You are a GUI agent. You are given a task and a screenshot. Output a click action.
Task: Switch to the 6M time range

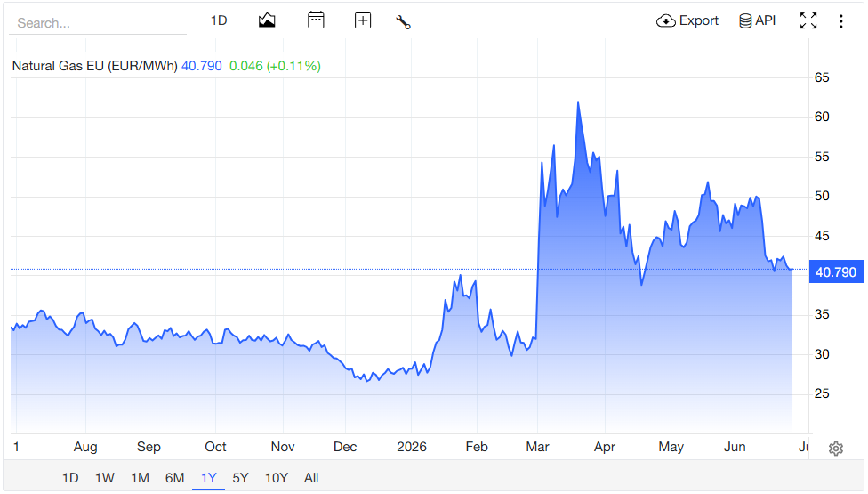coord(175,477)
